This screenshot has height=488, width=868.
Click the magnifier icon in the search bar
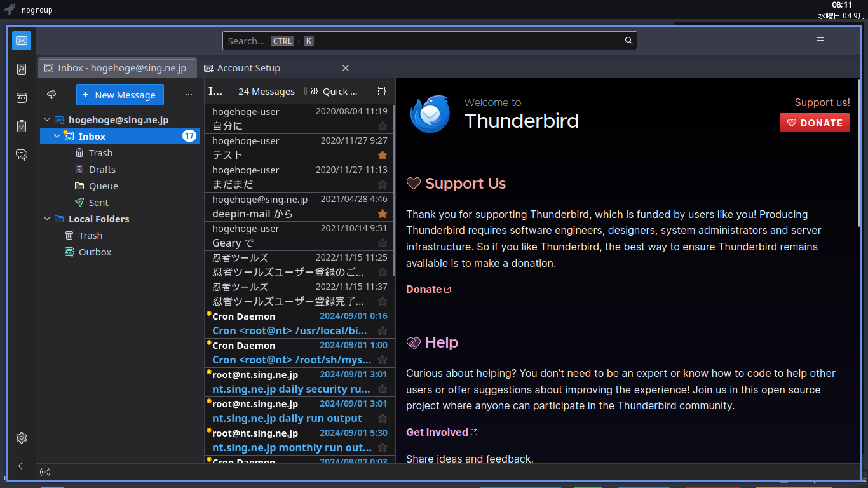pos(629,41)
